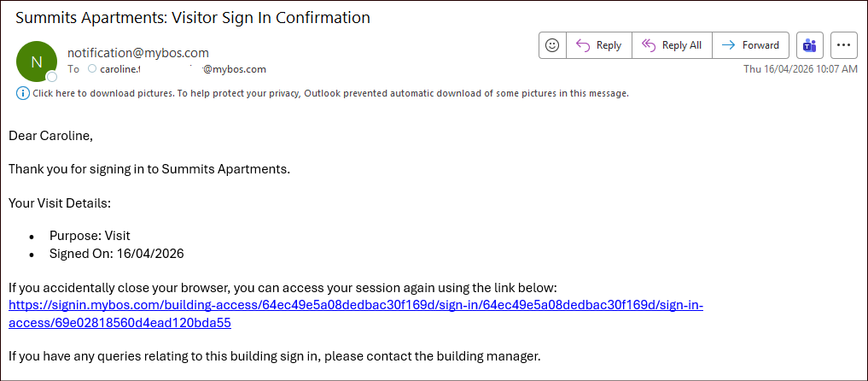The image size is (868, 381).
Task: Forward this visitor confirmation email
Action: tap(750, 45)
